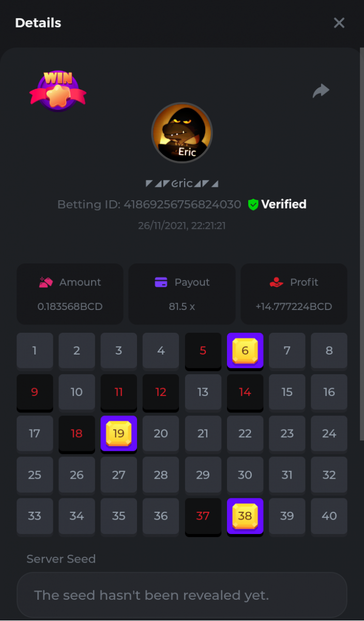364x621 pixels.
Task: Click keno number tile 27
Action: [x=119, y=475]
